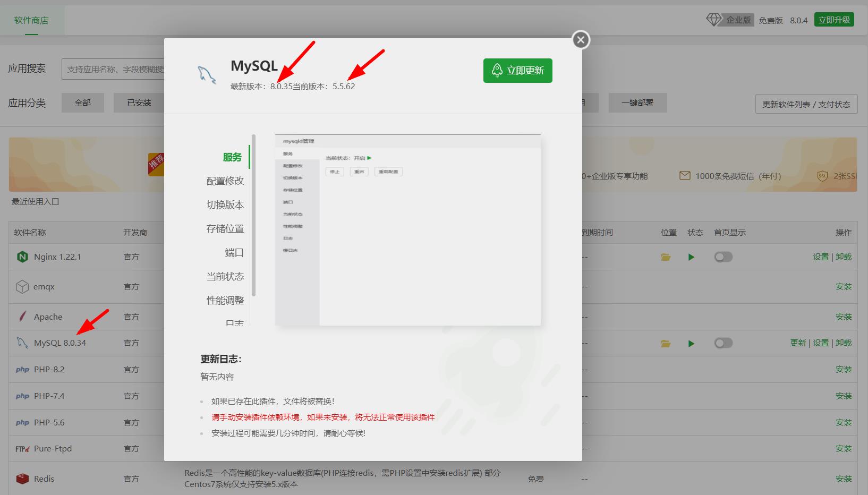The image size is (868, 495).
Task: Click the MySQL 8.0.34 name text
Action: point(60,343)
